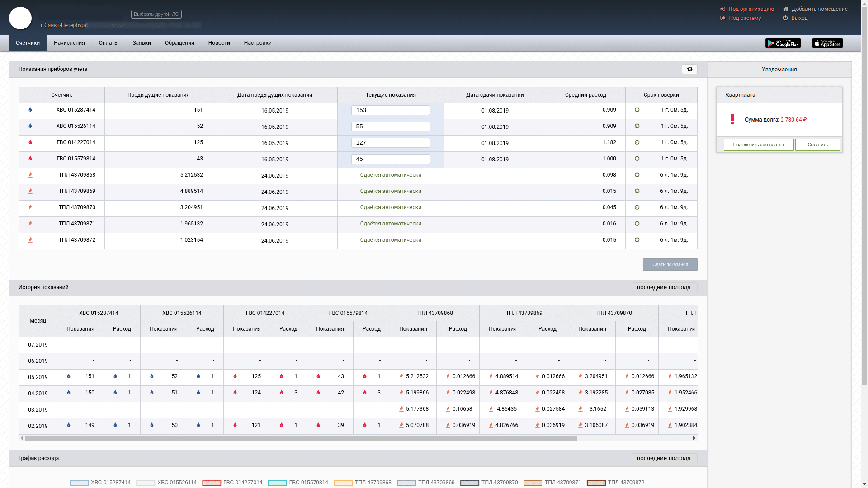
Task: Open the Настройки tab
Action: 258,43
